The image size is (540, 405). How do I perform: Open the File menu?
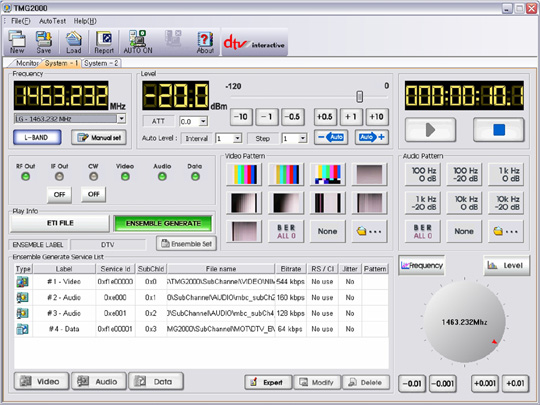(x=21, y=21)
